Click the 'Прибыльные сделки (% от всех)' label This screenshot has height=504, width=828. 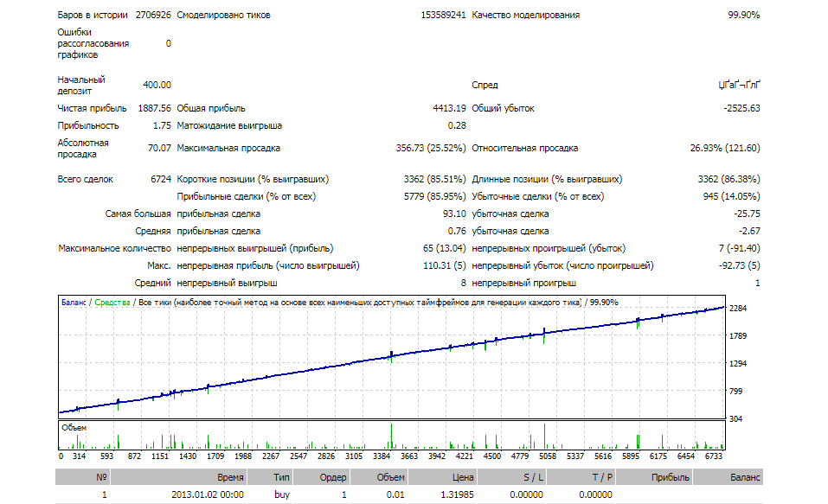tap(246, 196)
